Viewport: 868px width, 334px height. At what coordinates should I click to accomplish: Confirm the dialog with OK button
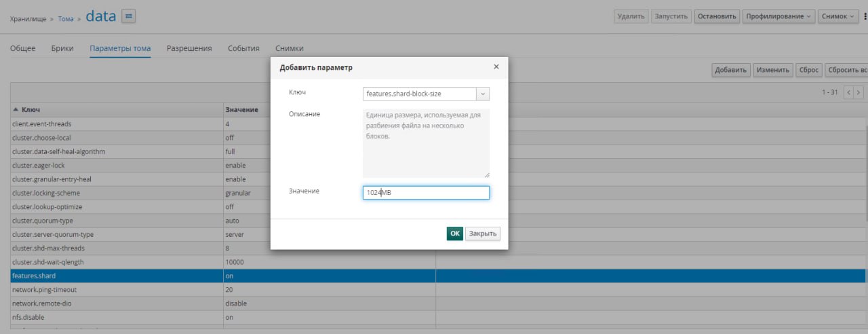pyautogui.click(x=454, y=234)
